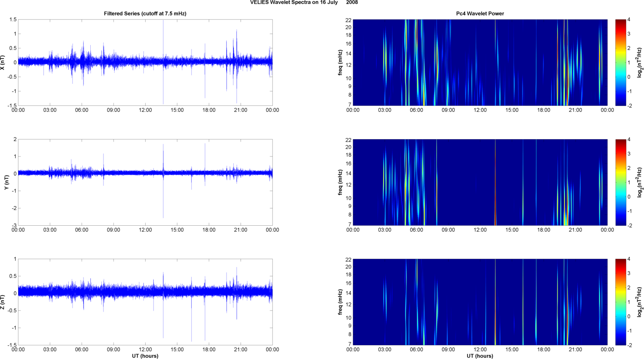Viewport: 644px width, 359px height.
Task: Click the 'X (nT)' axis label
Action: tap(3, 62)
